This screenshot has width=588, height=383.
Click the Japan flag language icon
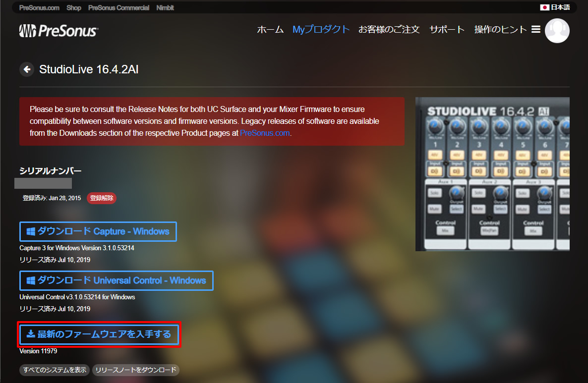[x=544, y=7]
